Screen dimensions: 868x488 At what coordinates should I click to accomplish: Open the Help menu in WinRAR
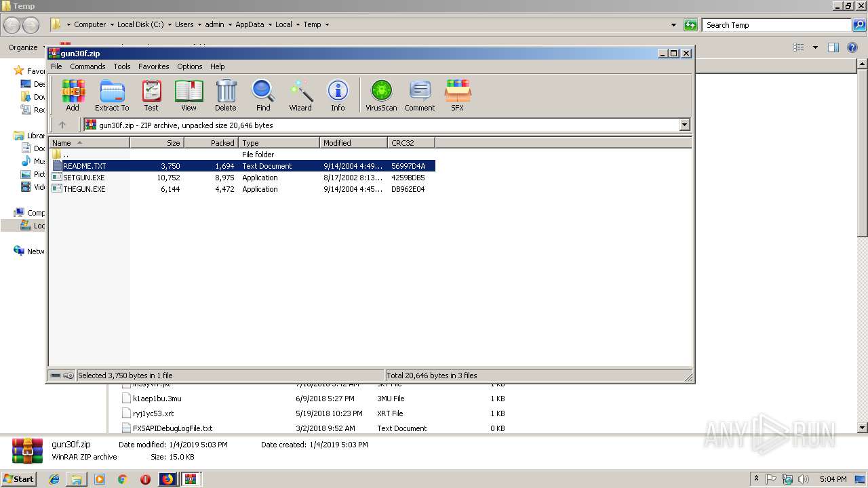[x=217, y=66]
